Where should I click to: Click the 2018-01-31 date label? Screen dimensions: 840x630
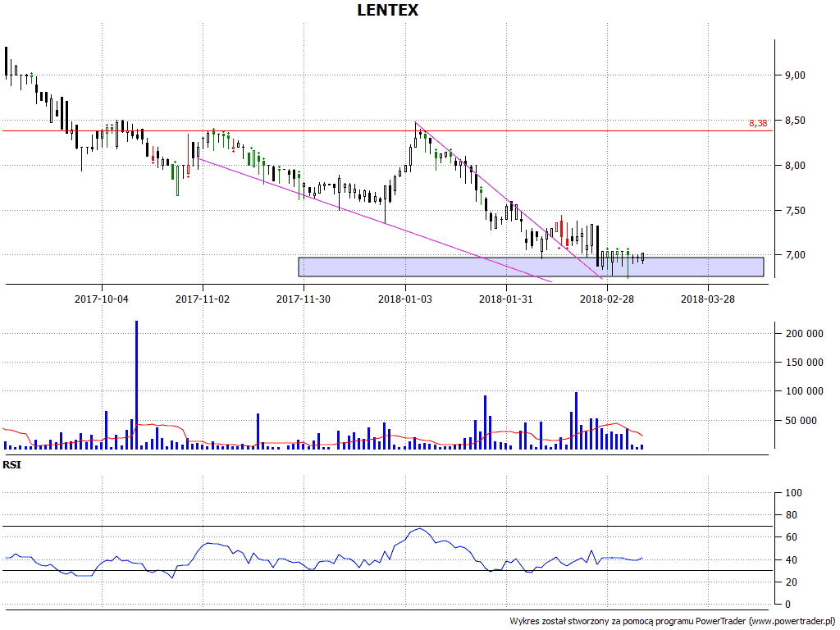point(505,299)
